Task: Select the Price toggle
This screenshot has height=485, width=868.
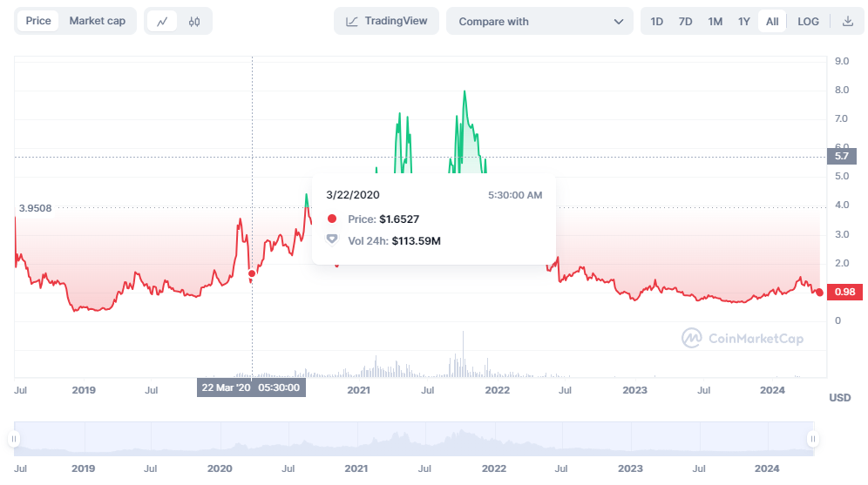Action: [x=38, y=21]
